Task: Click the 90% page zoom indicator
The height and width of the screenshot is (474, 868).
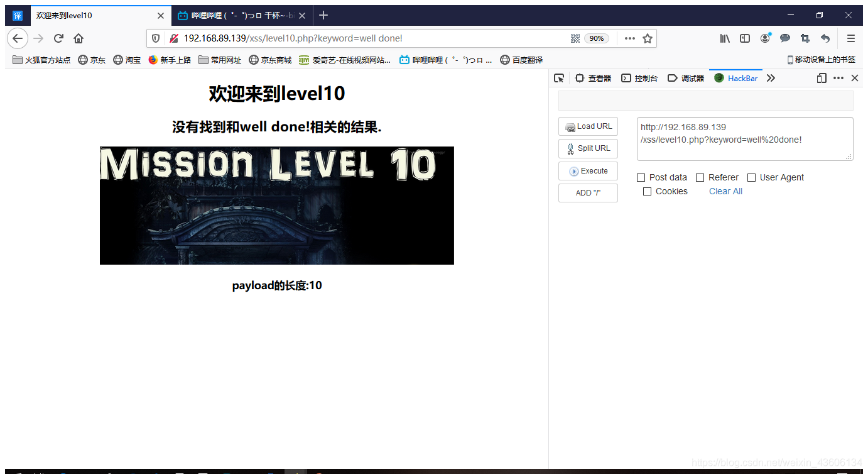Action: (x=596, y=38)
